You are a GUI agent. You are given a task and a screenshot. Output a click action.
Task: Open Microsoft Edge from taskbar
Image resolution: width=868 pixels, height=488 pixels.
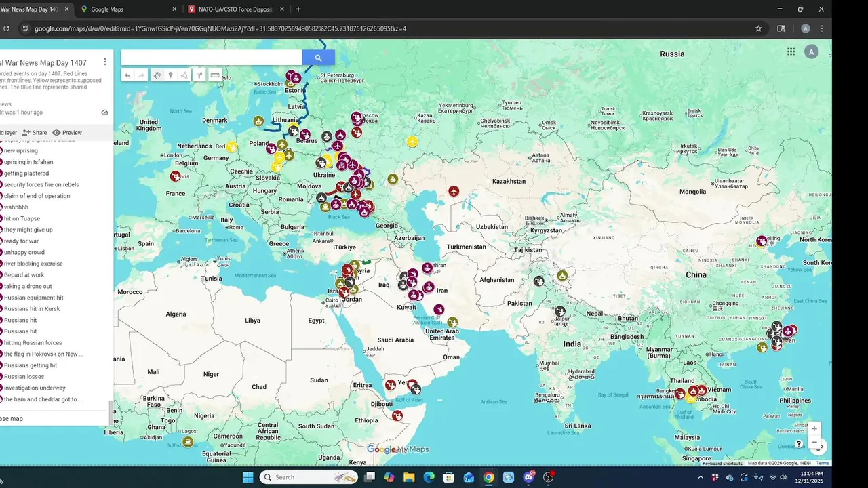429,477
